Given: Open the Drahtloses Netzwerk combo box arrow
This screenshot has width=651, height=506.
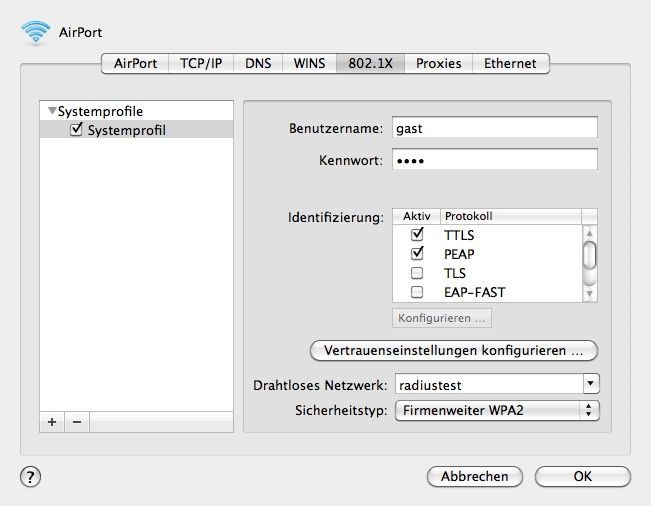Looking at the screenshot, I should [x=590, y=383].
